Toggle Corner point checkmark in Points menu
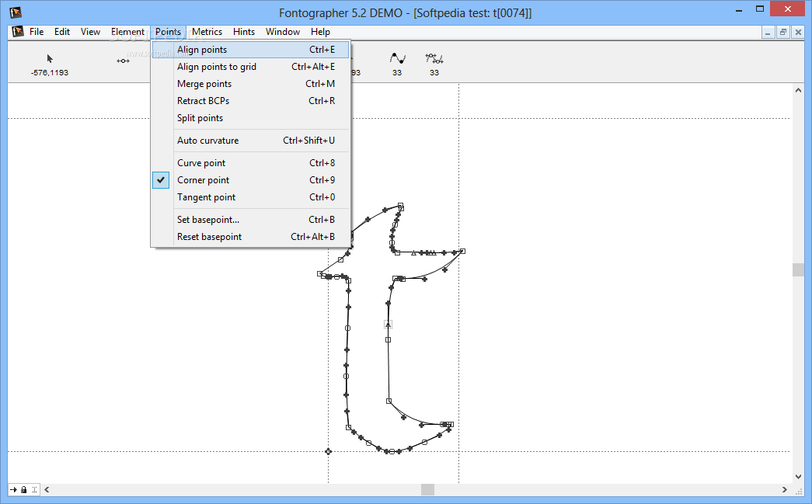812x504 pixels. [x=161, y=180]
